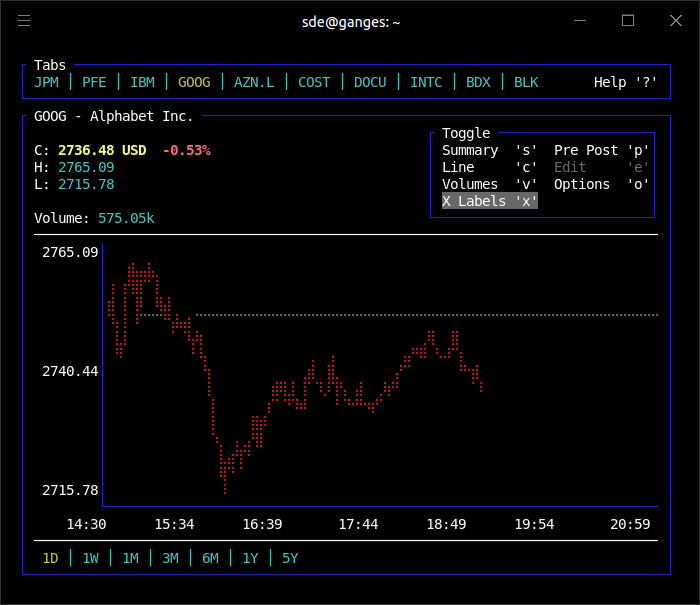Click the 18:49 x-axis label

click(446, 524)
